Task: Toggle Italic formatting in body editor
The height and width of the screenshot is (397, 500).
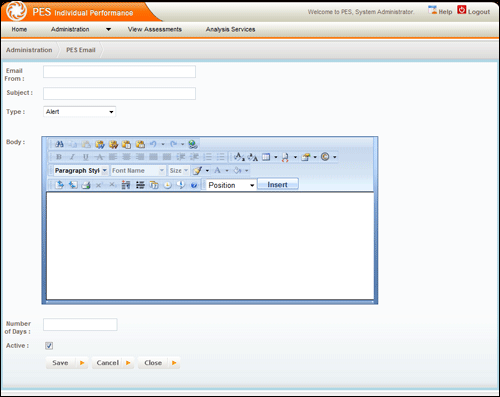Action: click(x=72, y=157)
